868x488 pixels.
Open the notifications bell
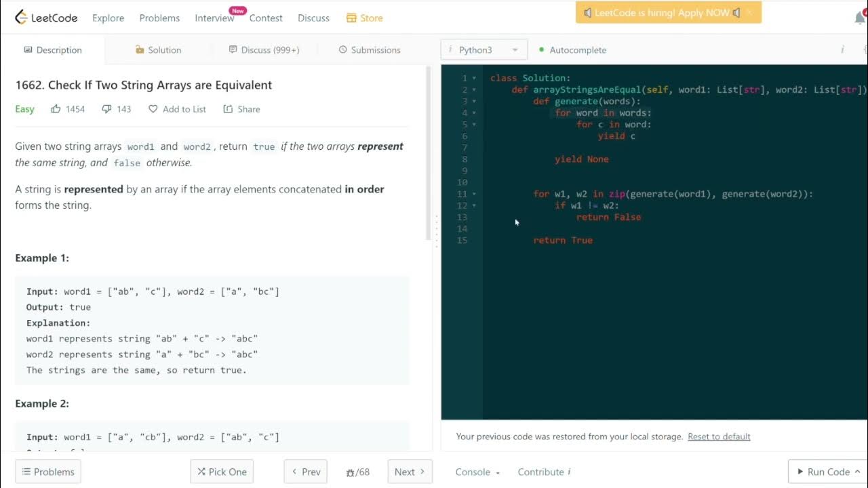[860, 18]
